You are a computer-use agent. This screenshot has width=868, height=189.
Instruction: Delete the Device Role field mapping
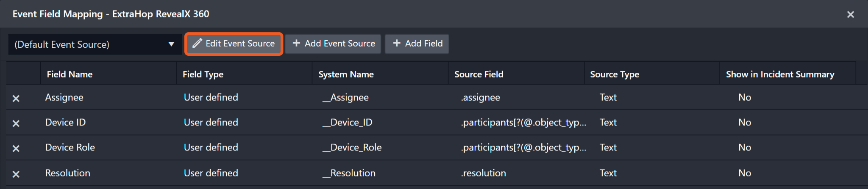16,148
